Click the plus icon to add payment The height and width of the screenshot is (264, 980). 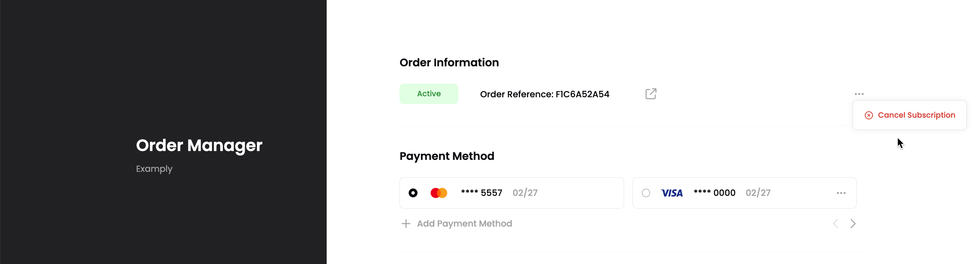click(x=406, y=224)
